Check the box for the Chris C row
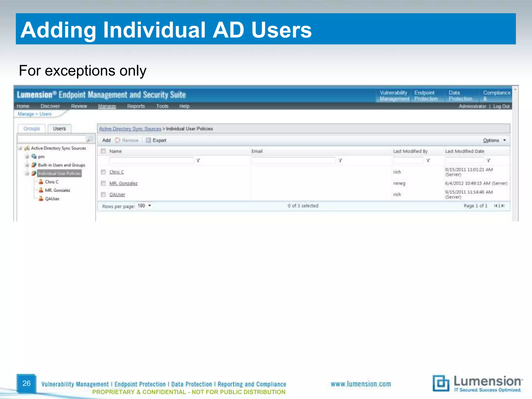This screenshot has width=532, height=399. [103, 172]
